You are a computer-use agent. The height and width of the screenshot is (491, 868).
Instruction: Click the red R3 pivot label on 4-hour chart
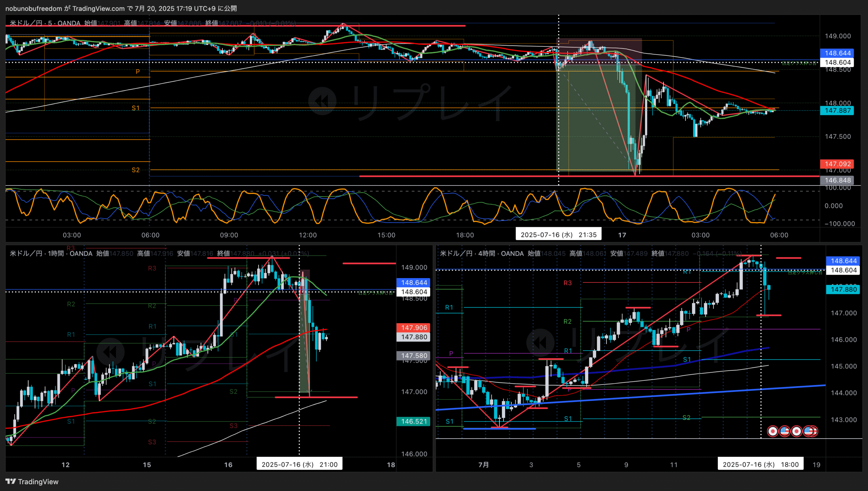(568, 283)
